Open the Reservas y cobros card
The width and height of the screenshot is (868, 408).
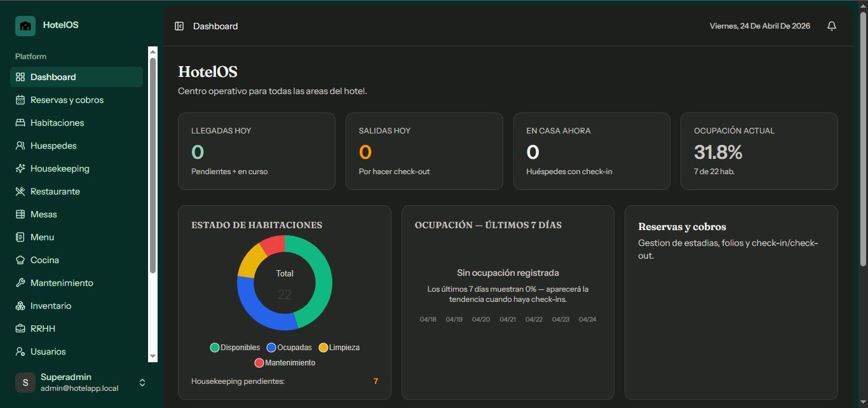[731, 302]
